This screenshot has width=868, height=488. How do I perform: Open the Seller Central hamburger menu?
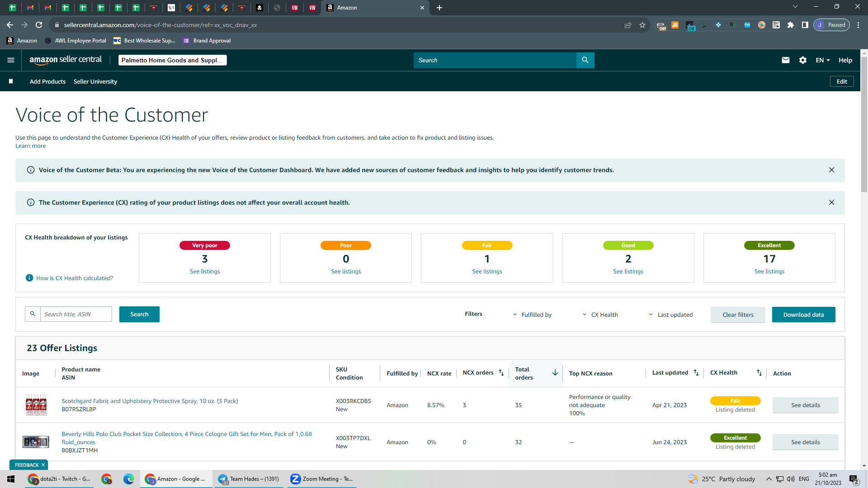click(11, 60)
